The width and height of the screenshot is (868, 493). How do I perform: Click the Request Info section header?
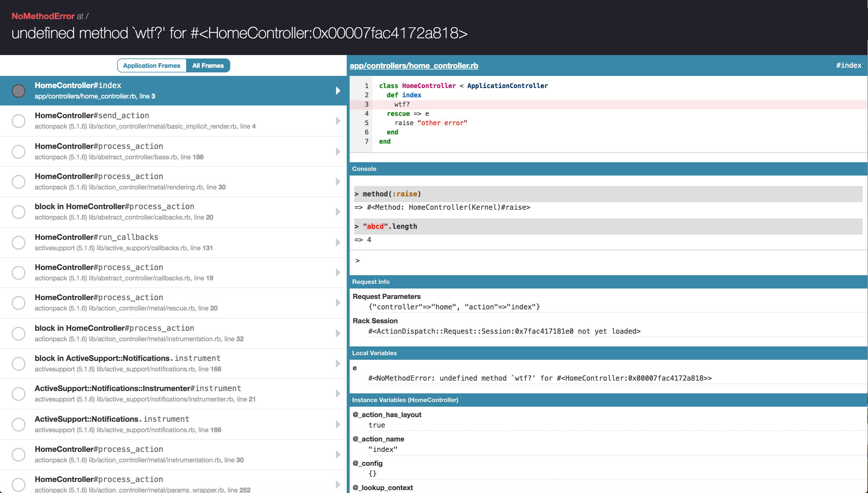click(x=609, y=282)
